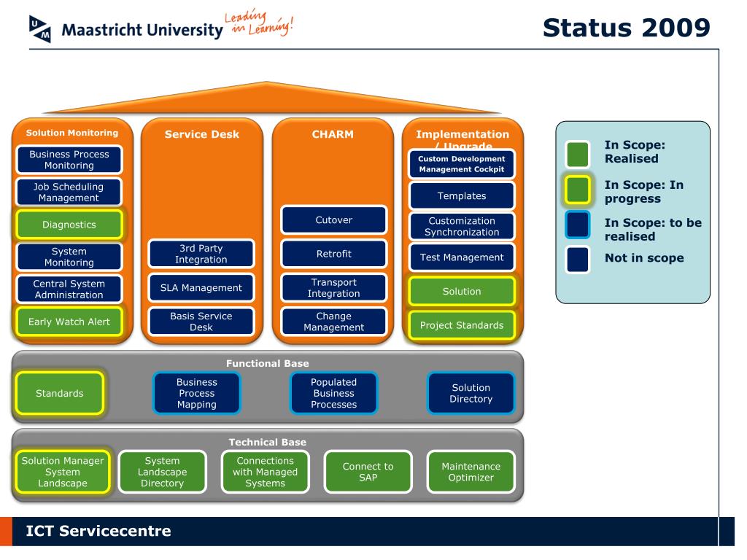Click the green Solution box
The width and height of the screenshot is (747, 560).
click(x=462, y=291)
